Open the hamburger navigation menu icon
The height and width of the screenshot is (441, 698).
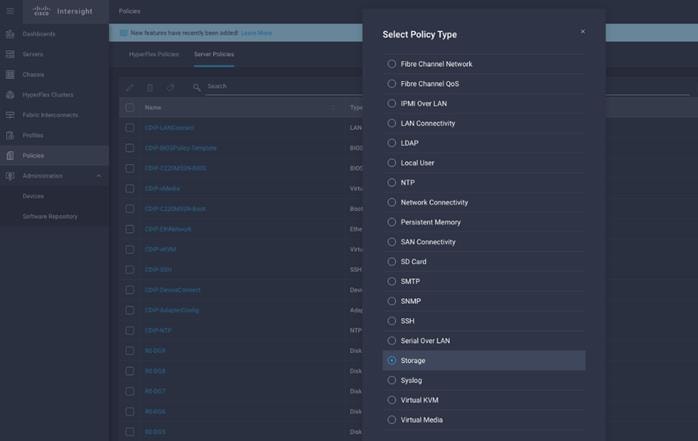click(x=10, y=11)
